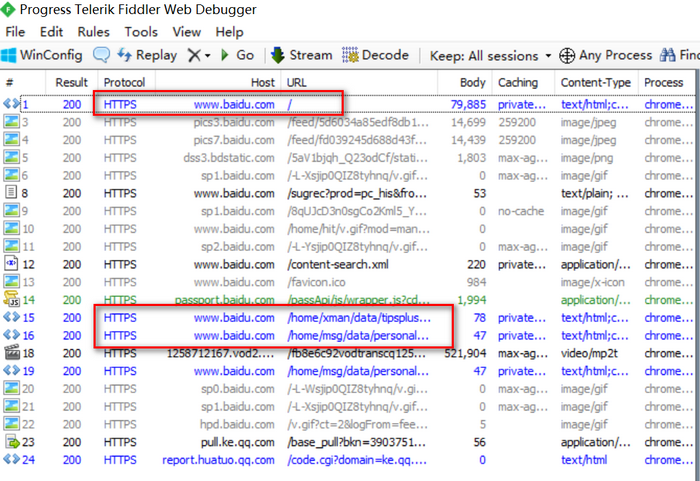Click the image icon of session 6

pos(12,175)
